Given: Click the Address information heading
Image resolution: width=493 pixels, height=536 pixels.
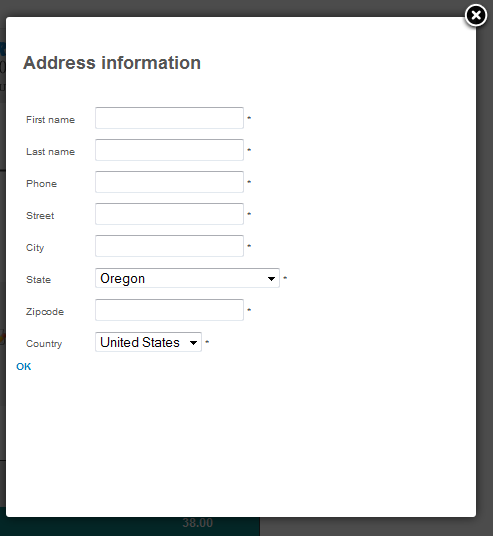Looking at the screenshot, I should (112, 63).
